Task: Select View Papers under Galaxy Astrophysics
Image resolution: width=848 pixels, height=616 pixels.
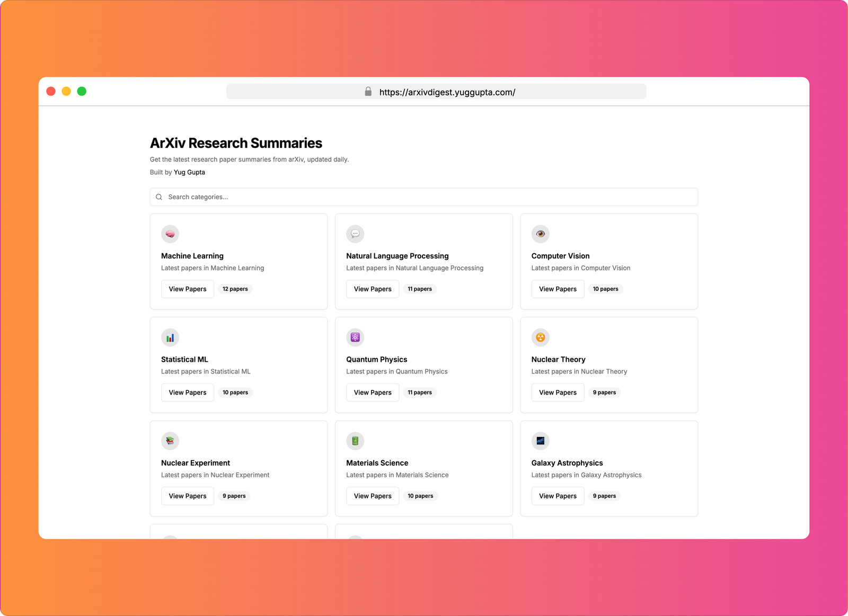Action: pos(558,496)
